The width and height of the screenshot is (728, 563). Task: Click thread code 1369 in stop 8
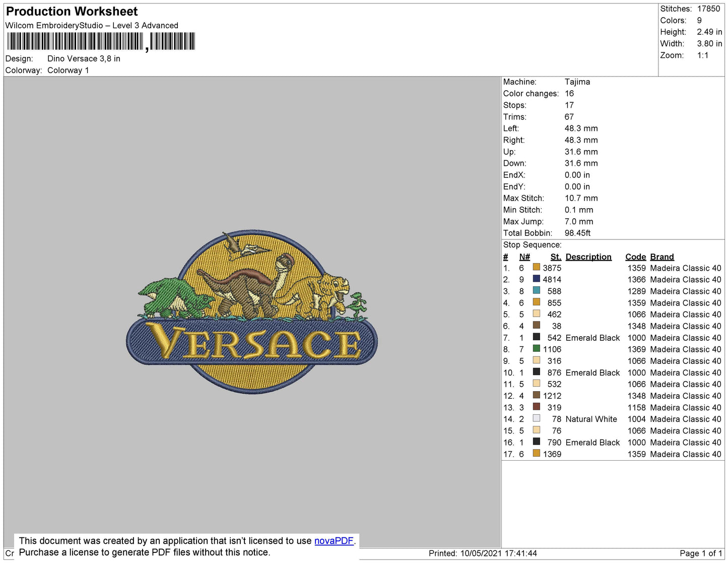(x=637, y=349)
